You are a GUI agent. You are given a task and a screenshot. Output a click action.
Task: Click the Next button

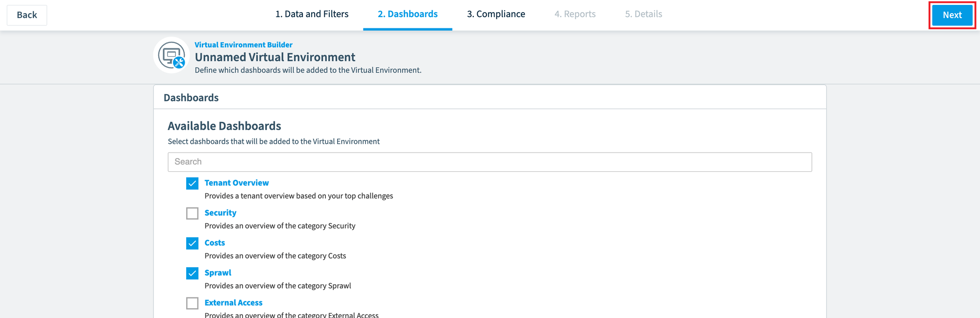pos(952,15)
